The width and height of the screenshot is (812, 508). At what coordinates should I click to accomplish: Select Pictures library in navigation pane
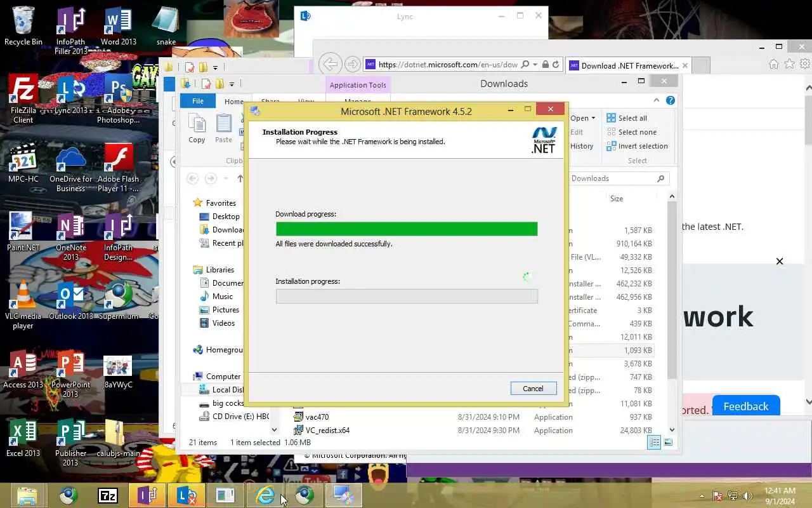pyautogui.click(x=219, y=310)
